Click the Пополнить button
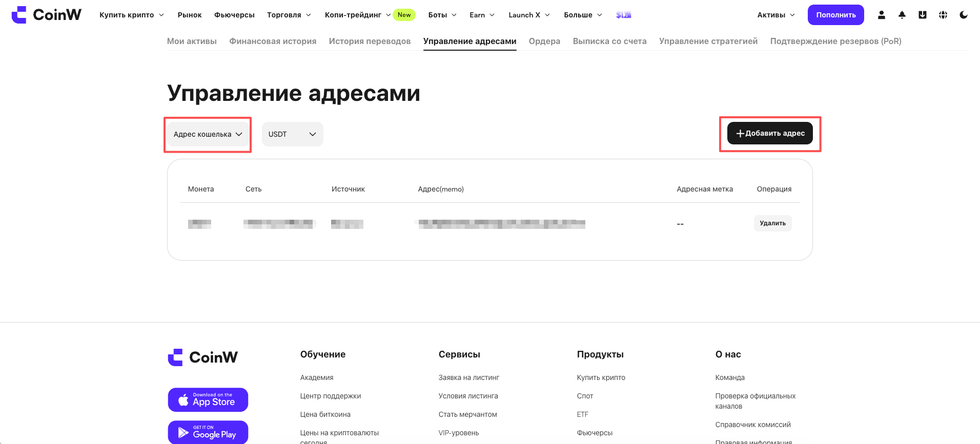This screenshot has width=980, height=444. coord(835,15)
